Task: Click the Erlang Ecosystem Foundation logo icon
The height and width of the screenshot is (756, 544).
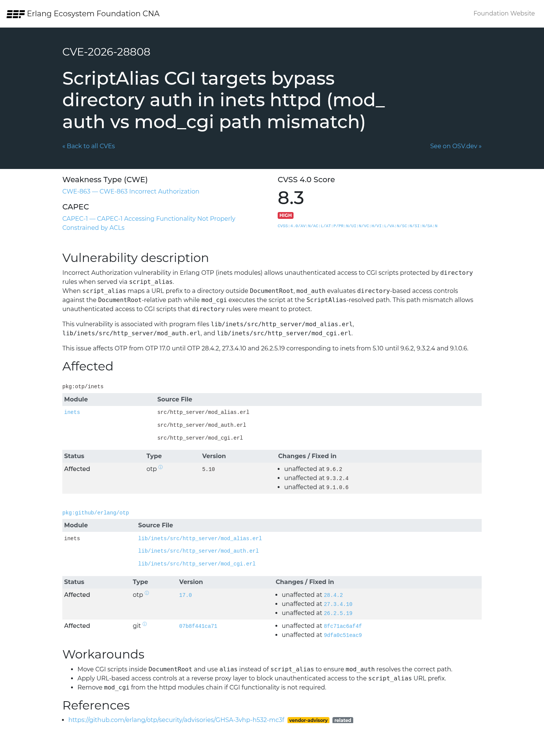Action: pyautogui.click(x=15, y=14)
